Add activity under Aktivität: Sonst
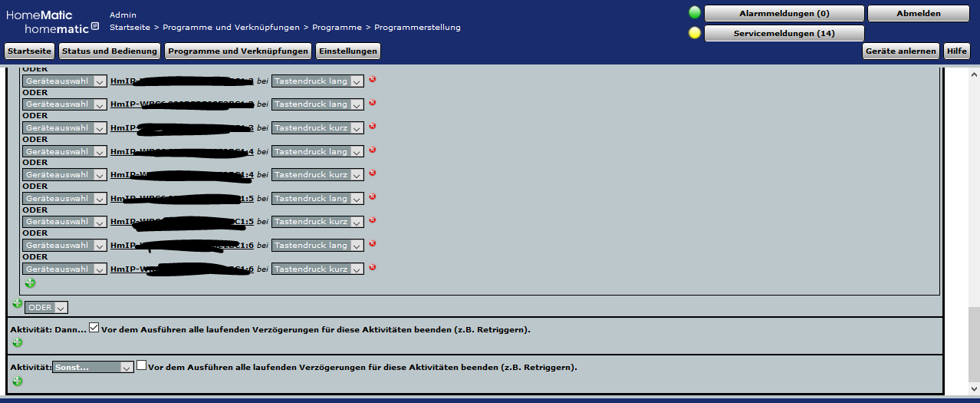 pos(18,381)
